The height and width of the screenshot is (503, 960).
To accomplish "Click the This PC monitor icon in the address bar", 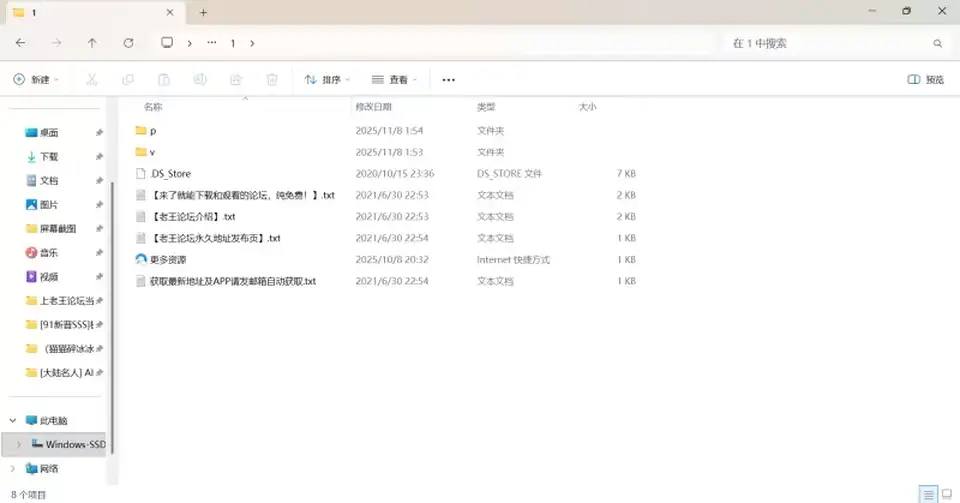I will (x=167, y=43).
